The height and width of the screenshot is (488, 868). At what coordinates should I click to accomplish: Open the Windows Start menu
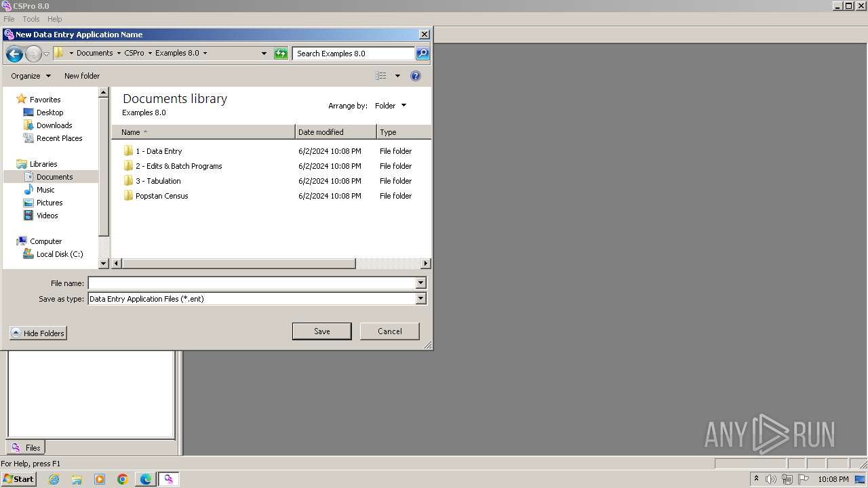click(x=18, y=479)
